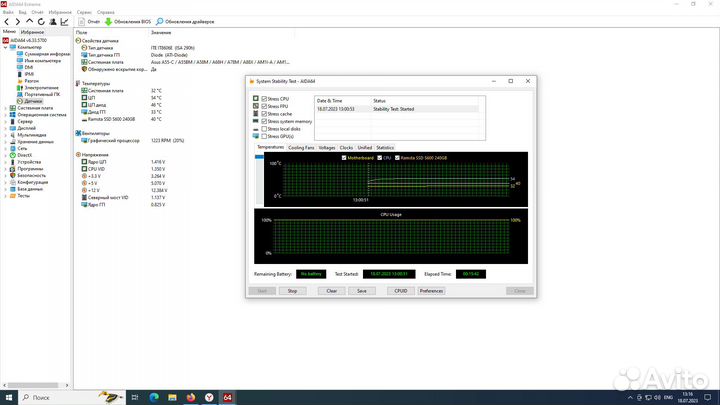The width and height of the screenshot is (720, 405).
Task: Toggle Motherboard graph legend checkbox
Action: [x=344, y=158]
